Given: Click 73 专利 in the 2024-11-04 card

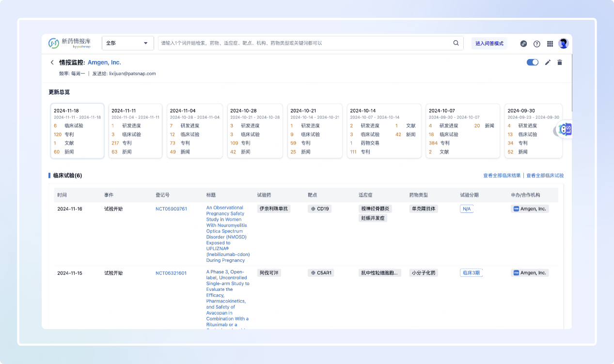Looking at the screenshot, I should (x=180, y=143).
